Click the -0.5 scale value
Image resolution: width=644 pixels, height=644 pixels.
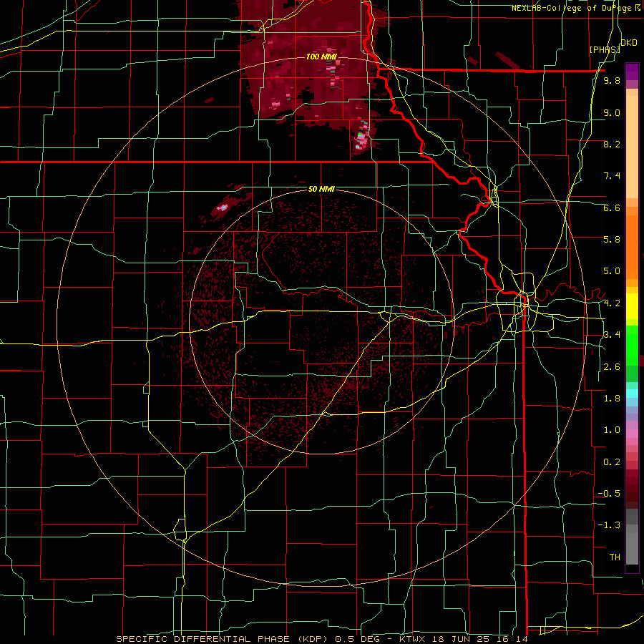[x=609, y=494]
